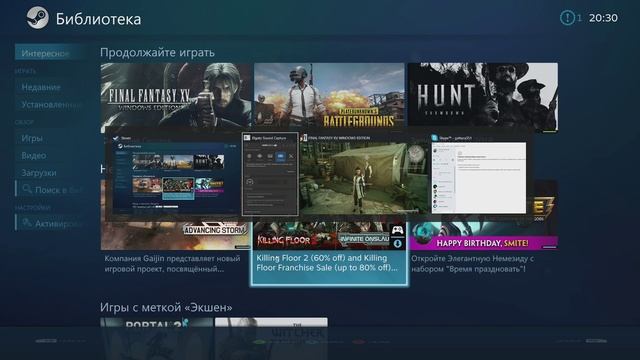Click the magnifier icon for Поиск в библиотеке

click(x=27, y=189)
